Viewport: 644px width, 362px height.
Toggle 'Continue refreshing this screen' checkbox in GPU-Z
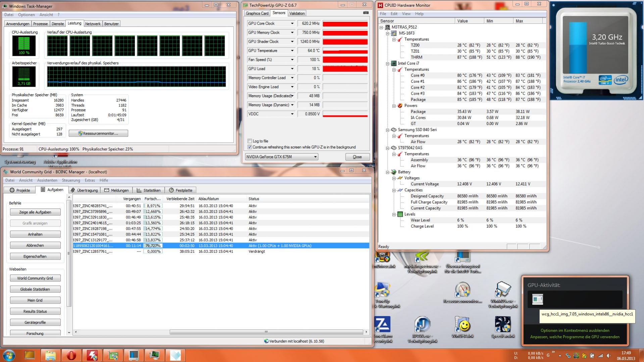250,147
